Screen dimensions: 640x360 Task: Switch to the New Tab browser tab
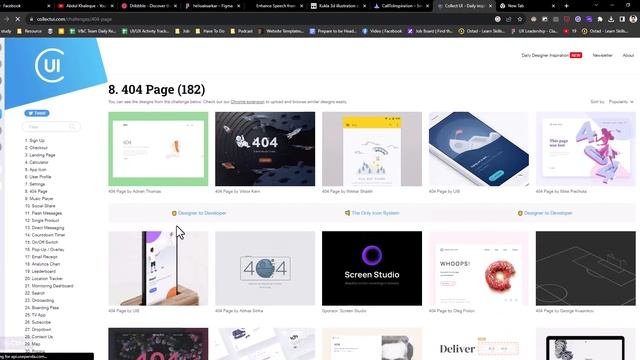pyautogui.click(x=527, y=6)
